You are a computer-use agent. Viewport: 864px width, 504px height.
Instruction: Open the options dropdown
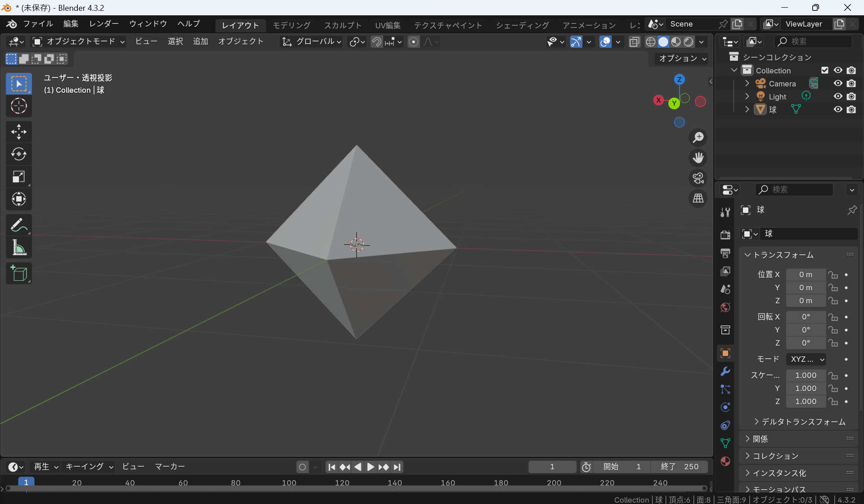[682, 58]
